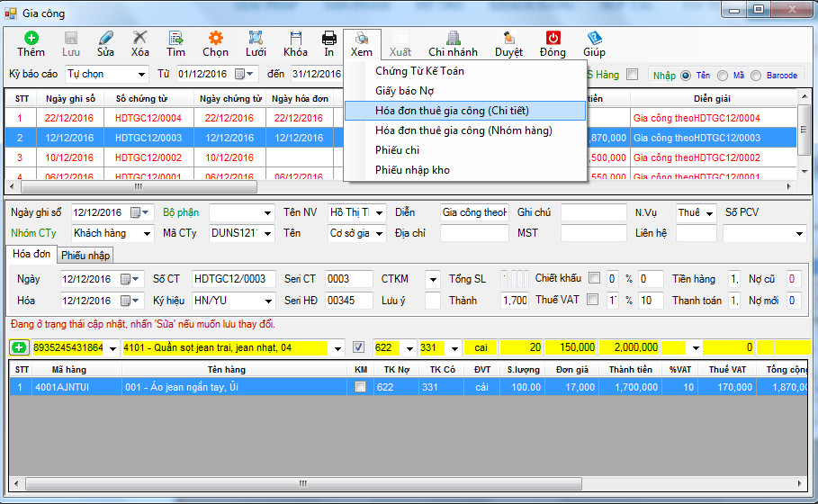
Task: Click the voucher list horizontal scrollbar thumb
Action: [x=139, y=186]
